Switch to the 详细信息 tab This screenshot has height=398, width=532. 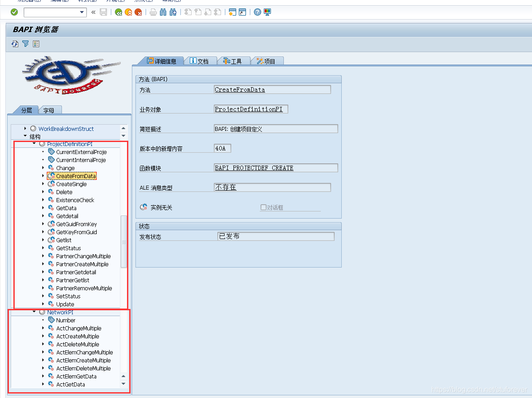click(x=161, y=61)
